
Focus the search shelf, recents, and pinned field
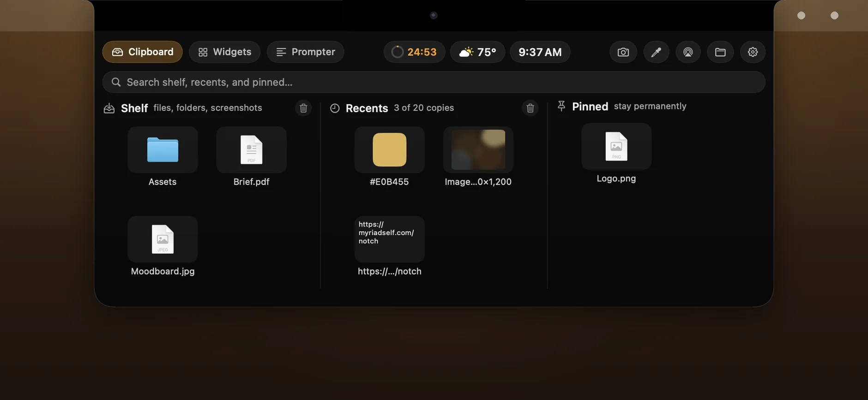pos(434,82)
